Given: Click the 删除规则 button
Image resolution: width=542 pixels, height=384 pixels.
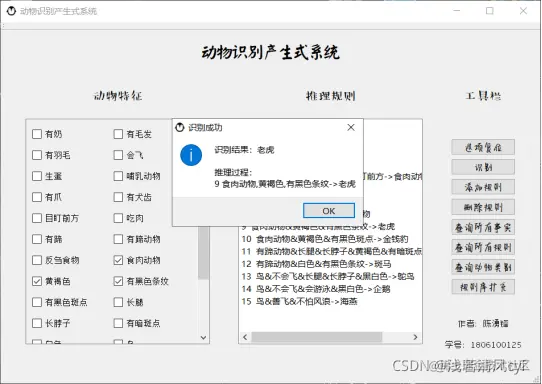Looking at the screenshot, I should coord(483,207).
